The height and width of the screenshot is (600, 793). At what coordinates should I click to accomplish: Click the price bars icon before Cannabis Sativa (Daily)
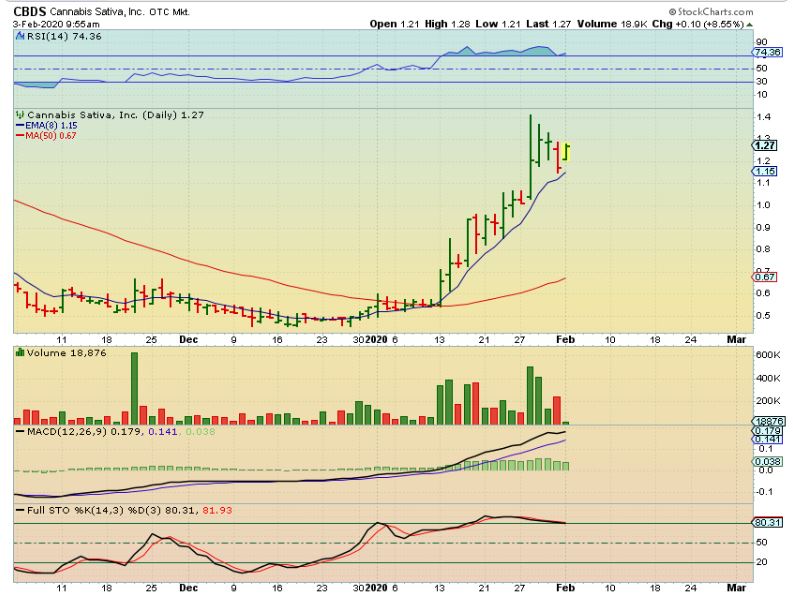click(x=20, y=115)
